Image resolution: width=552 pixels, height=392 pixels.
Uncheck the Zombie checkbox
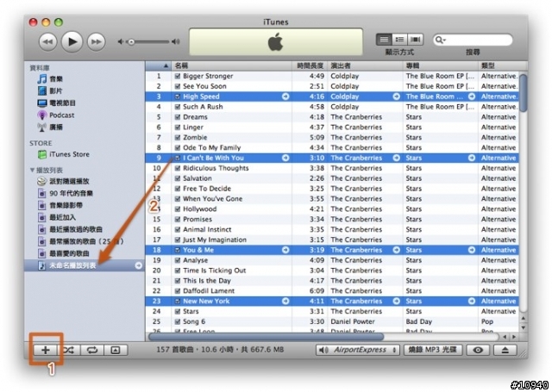coord(178,138)
